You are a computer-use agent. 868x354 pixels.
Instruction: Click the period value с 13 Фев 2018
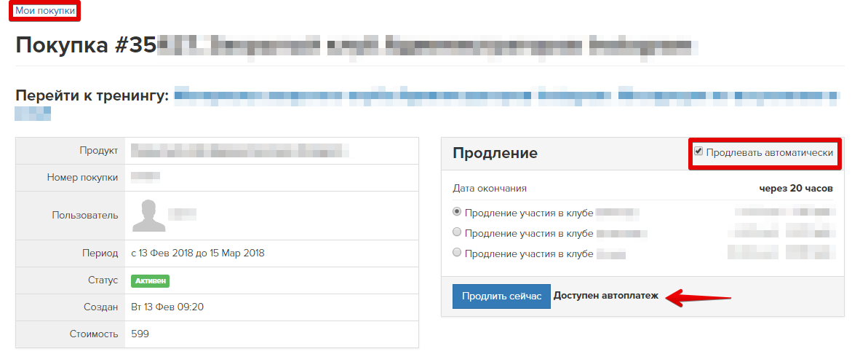(x=197, y=253)
